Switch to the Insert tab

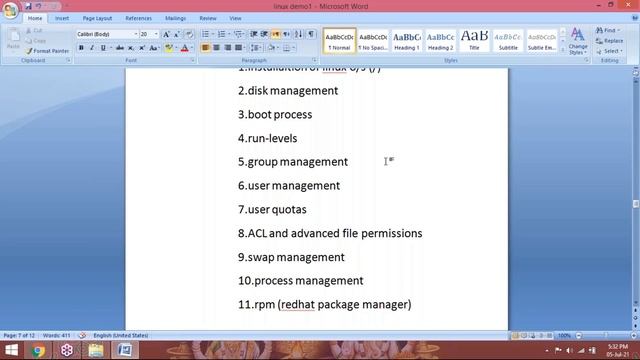point(62,18)
